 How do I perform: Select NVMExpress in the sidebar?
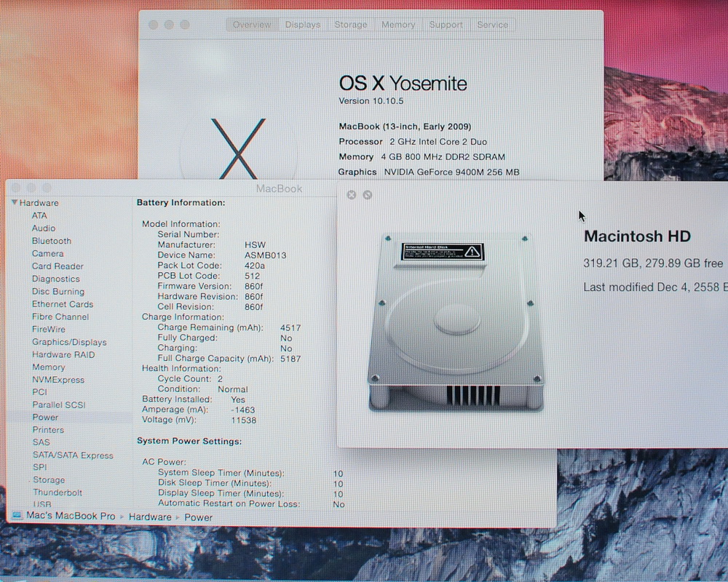58,380
